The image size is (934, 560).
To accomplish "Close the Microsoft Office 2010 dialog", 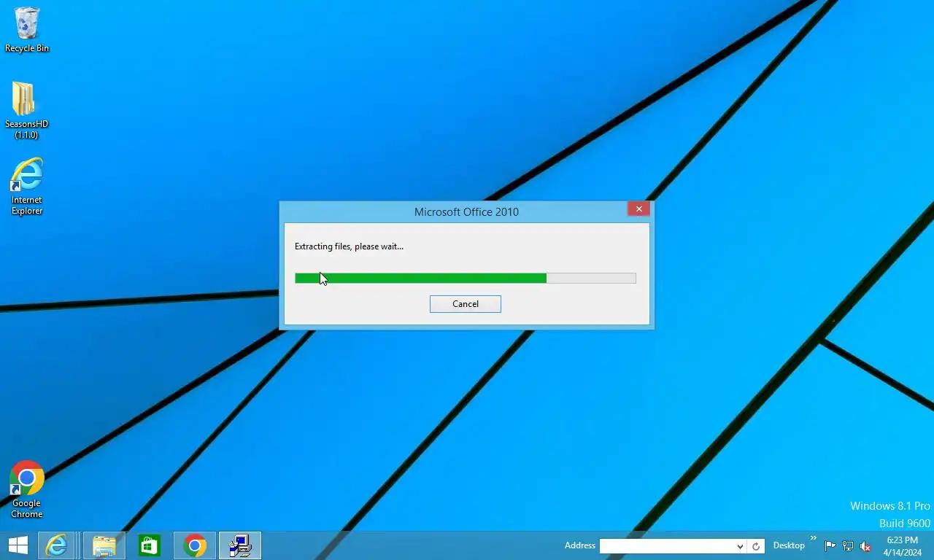I will click(x=638, y=209).
